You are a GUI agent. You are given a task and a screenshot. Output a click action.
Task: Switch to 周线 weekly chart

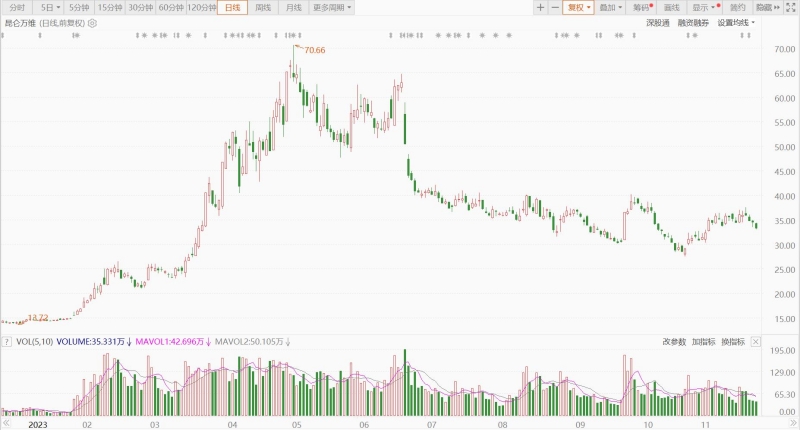[263, 8]
